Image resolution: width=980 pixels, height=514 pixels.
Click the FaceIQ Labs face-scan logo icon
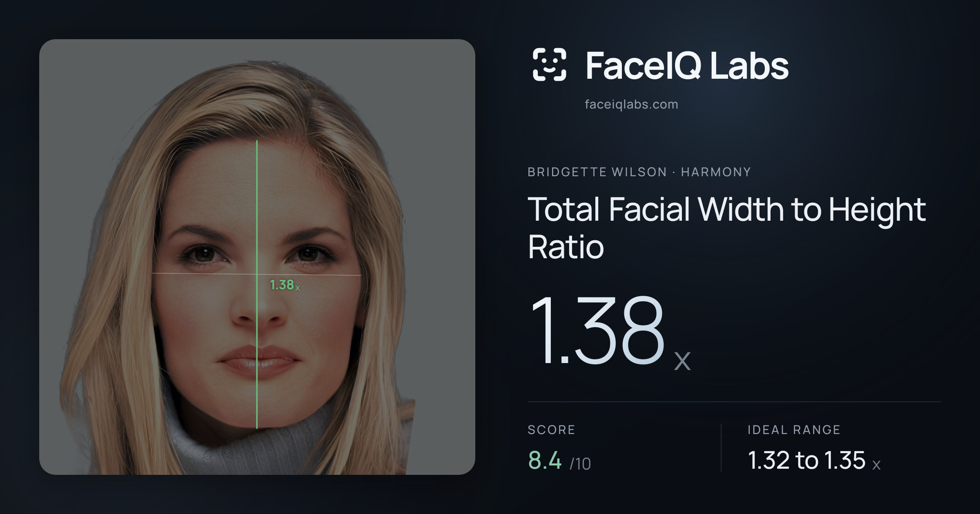pyautogui.click(x=550, y=64)
